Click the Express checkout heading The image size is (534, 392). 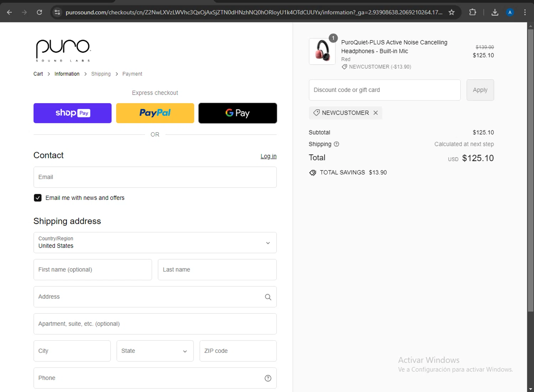[155, 93]
